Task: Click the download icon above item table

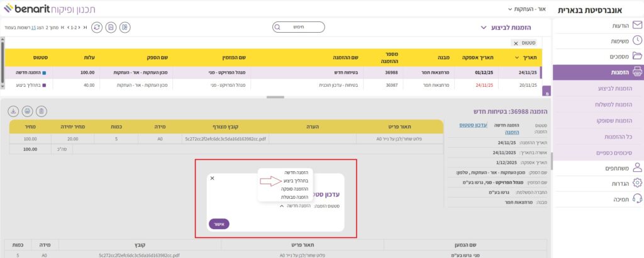Action: (x=13, y=111)
